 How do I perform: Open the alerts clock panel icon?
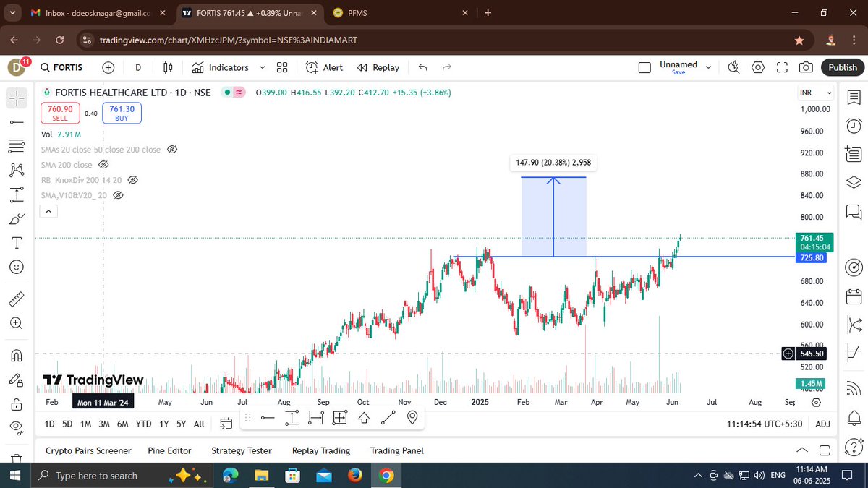click(x=854, y=125)
